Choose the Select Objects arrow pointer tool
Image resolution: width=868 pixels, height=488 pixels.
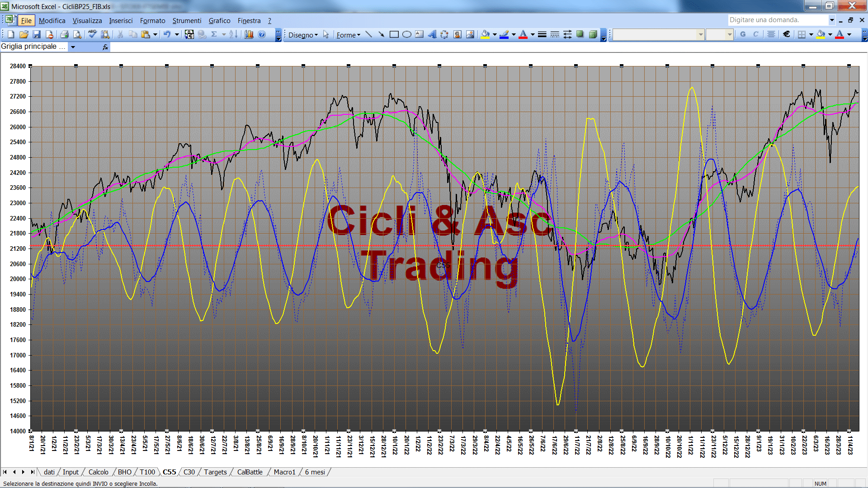click(x=326, y=34)
